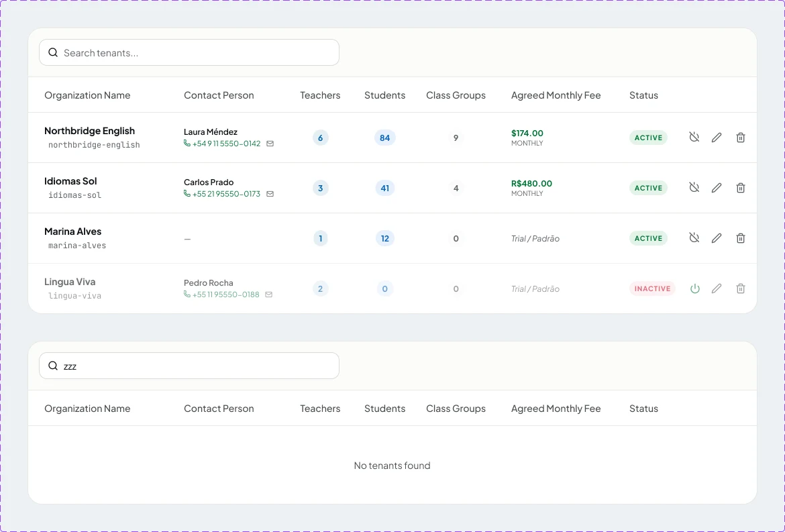Deactivate the Idiomas Sol tenant
Image resolution: width=785 pixels, height=532 pixels.
coord(694,188)
